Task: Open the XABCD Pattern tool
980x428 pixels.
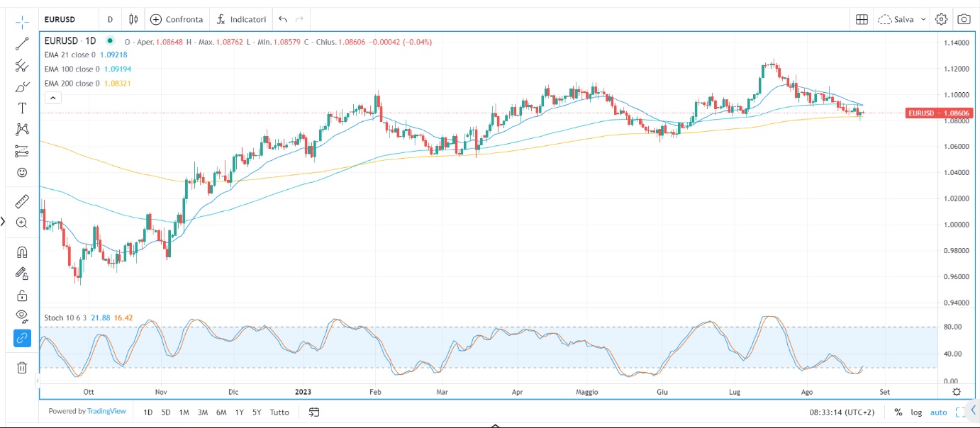Action: point(21,129)
